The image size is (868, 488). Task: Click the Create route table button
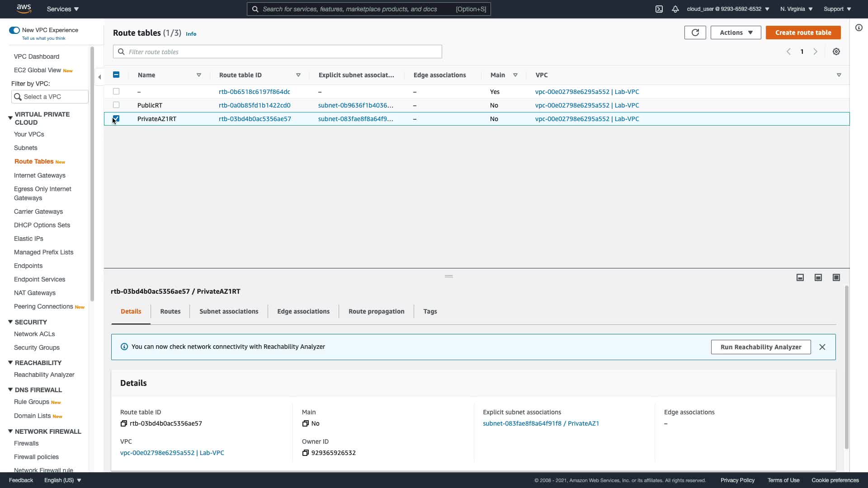coord(803,33)
